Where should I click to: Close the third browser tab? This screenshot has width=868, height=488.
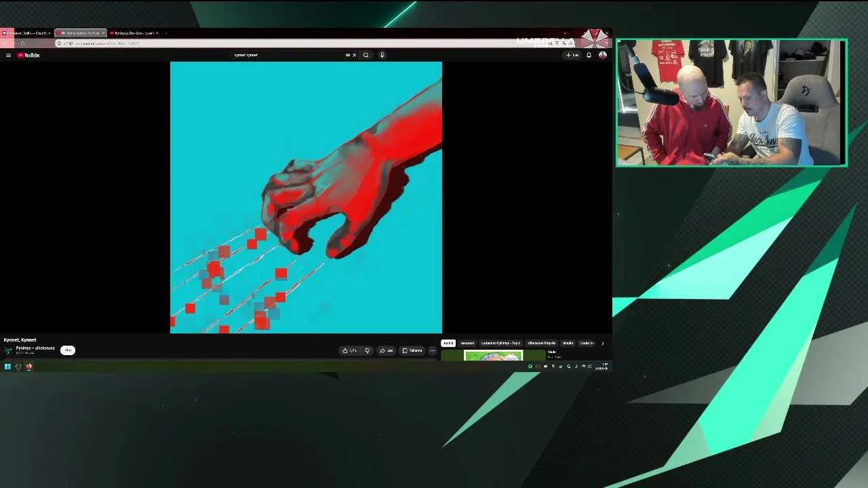157,33
